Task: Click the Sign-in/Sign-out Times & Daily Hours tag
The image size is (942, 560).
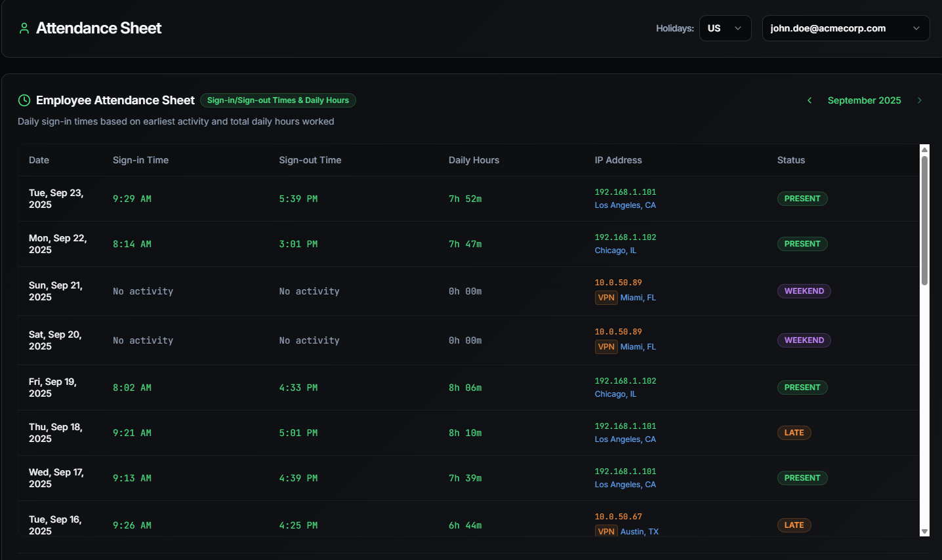Action: [x=277, y=100]
